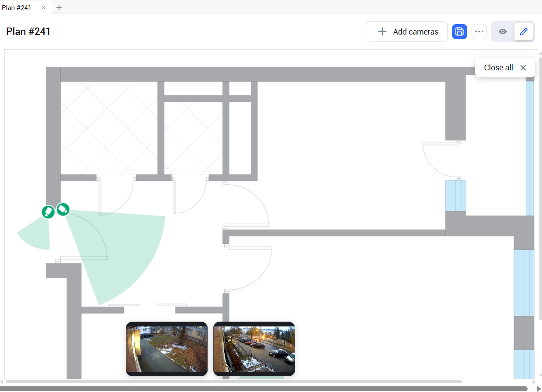Close the Plan #241 tab
542x392 pixels.
point(43,7)
